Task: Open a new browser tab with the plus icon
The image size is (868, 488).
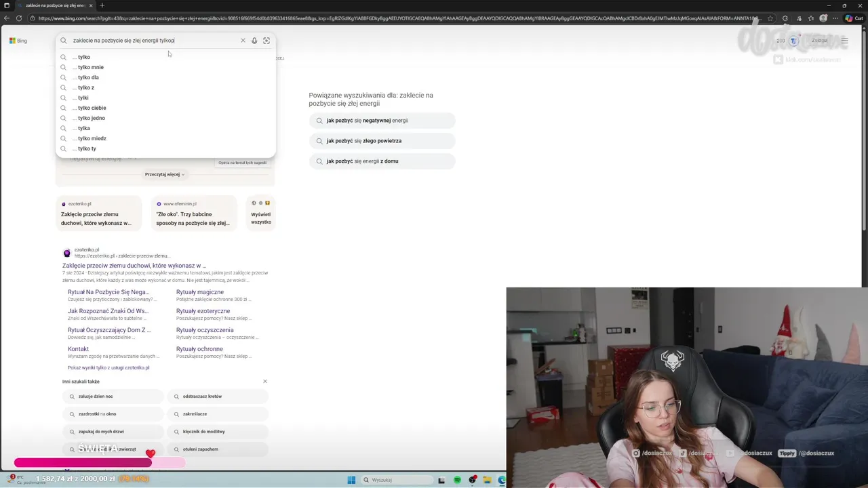Action: (x=102, y=5)
